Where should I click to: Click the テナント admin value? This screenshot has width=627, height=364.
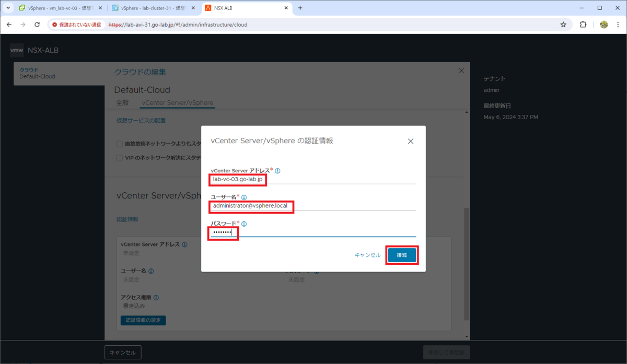(x=492, y=90)
